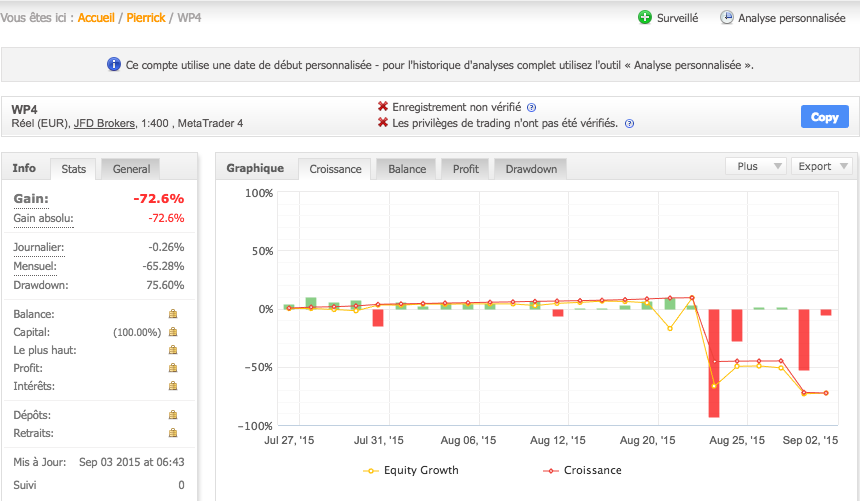The image size is (860, 501).
Task: Click the large red loss bar on chart
Action: pos(714,363)
